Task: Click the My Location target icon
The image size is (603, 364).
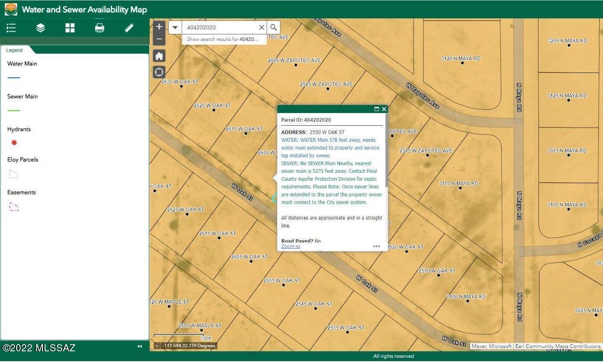Action: (x=159, y=72)
